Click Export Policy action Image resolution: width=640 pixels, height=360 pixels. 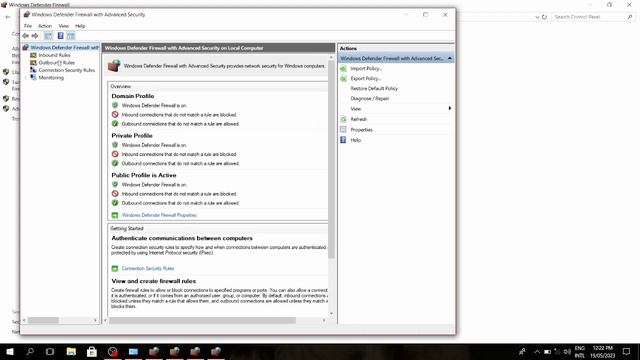click(x=365, y=78)
